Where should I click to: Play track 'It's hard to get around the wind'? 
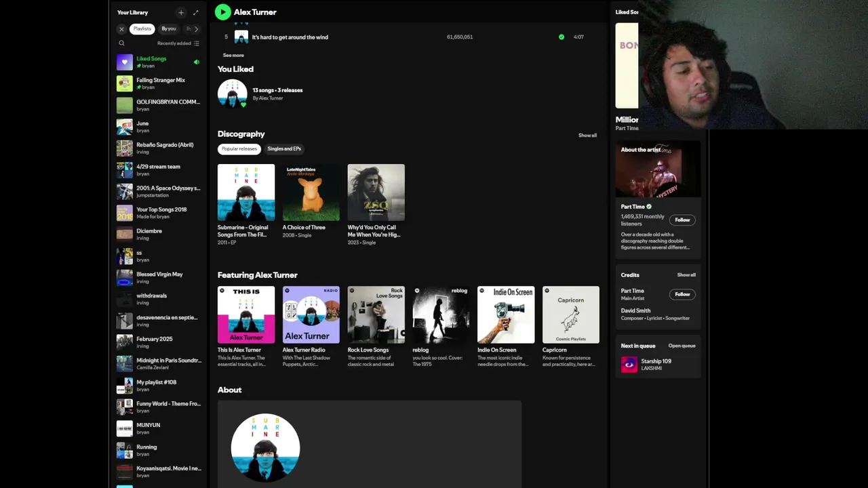(290, 37)
